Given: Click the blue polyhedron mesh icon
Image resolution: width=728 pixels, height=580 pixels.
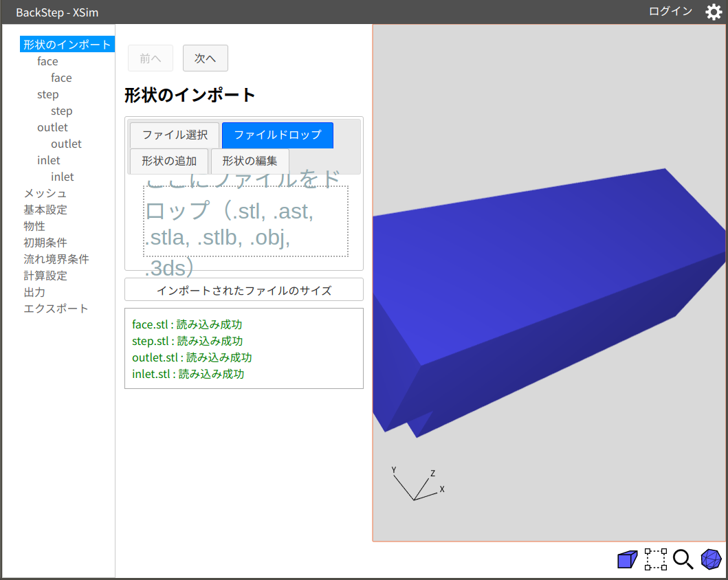Looking at the screenshot, I should [711, 559].
